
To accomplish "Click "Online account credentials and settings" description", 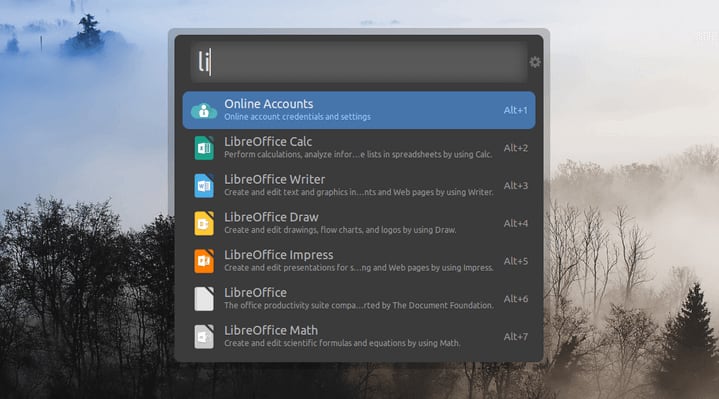I will 298,117.
